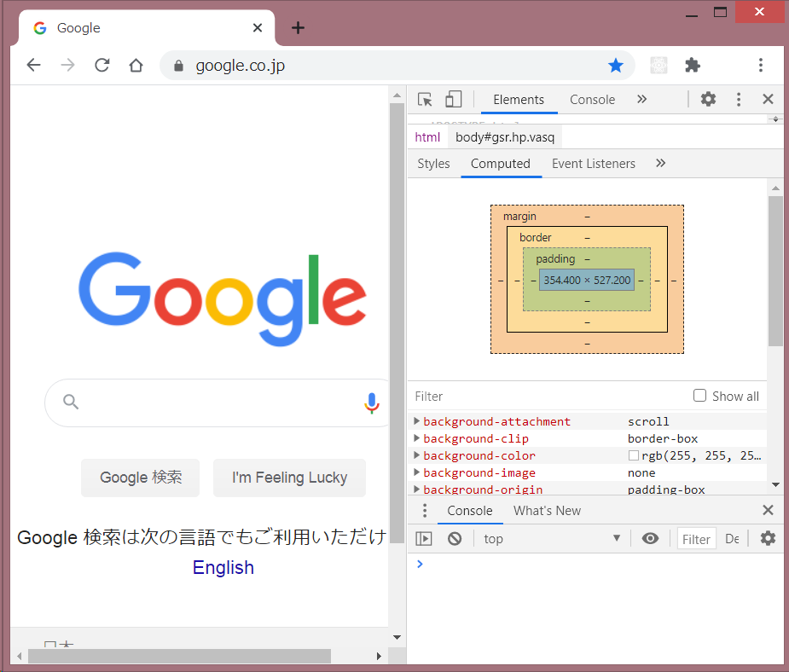Screen dimensions: 789x672
Task: Click the address bar URL google.co.jp
Action: tap(240, 66)
